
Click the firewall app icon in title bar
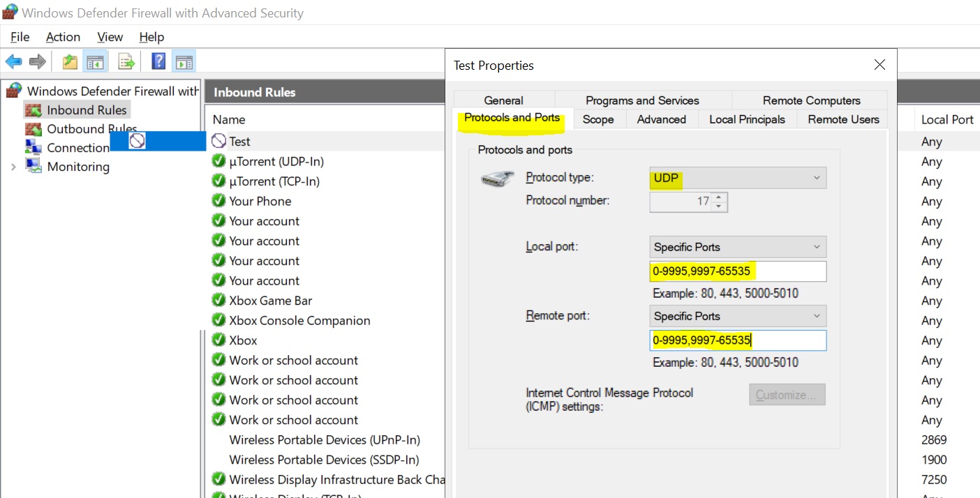(x=10, y=12)
